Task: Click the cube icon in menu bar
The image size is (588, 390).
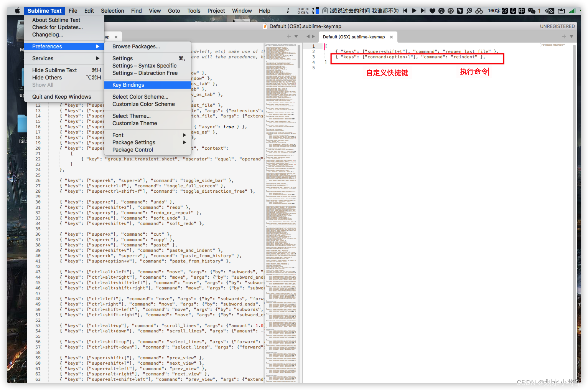Action: (x=451, y=11)
